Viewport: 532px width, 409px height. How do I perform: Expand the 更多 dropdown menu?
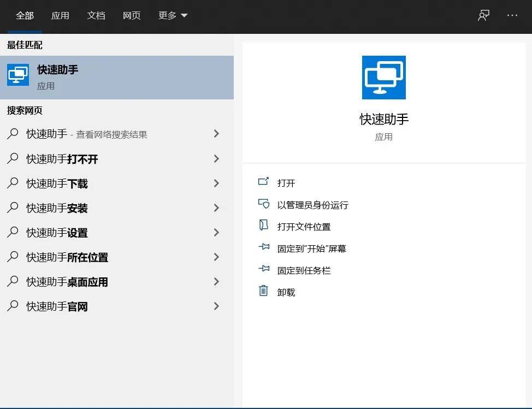coord(173,16)
